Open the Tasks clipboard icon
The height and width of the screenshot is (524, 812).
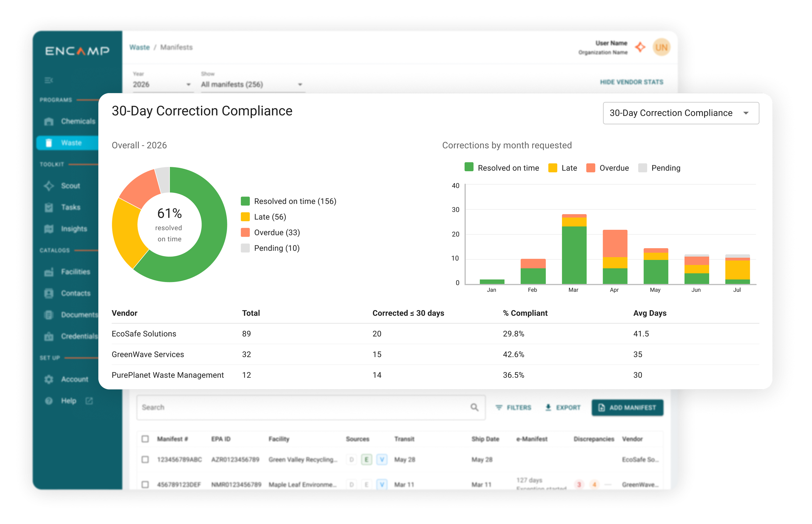click(49, 207)
